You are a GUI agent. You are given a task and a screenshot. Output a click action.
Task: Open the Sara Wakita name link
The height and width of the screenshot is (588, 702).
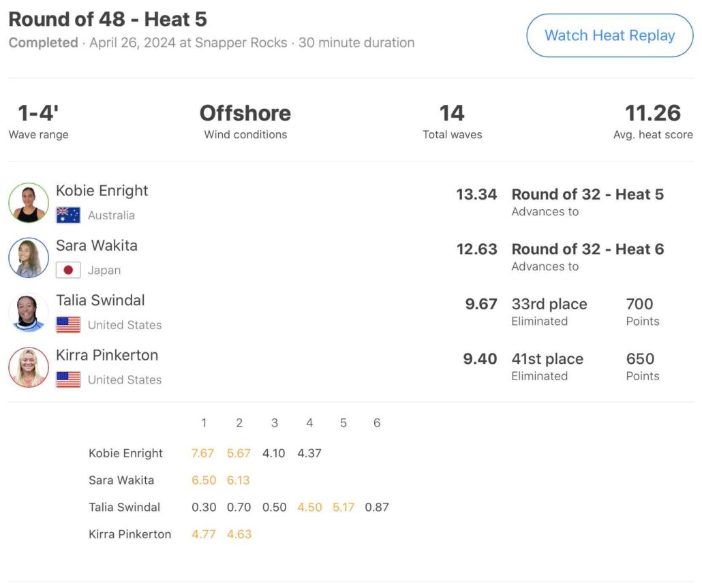click(96, 245)
